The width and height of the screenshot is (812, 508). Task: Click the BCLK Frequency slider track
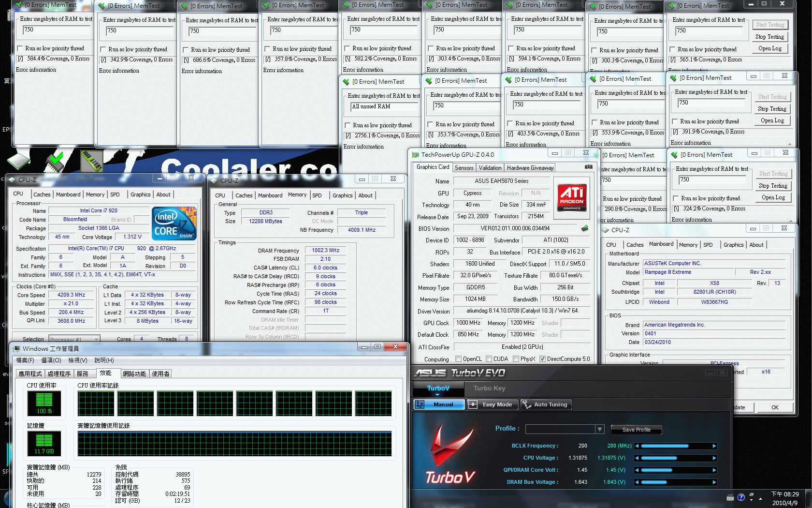click(x=676, y=446)
